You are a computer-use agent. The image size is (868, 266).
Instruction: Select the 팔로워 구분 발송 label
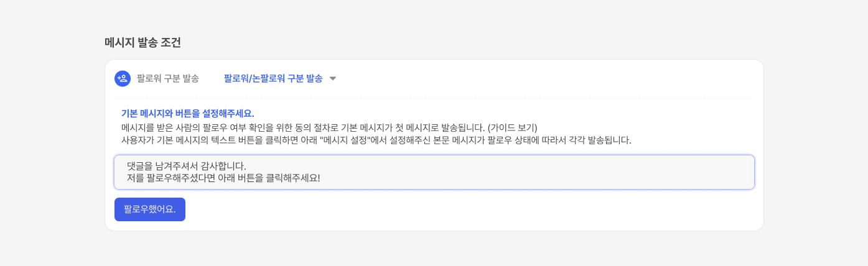(168, 78)
